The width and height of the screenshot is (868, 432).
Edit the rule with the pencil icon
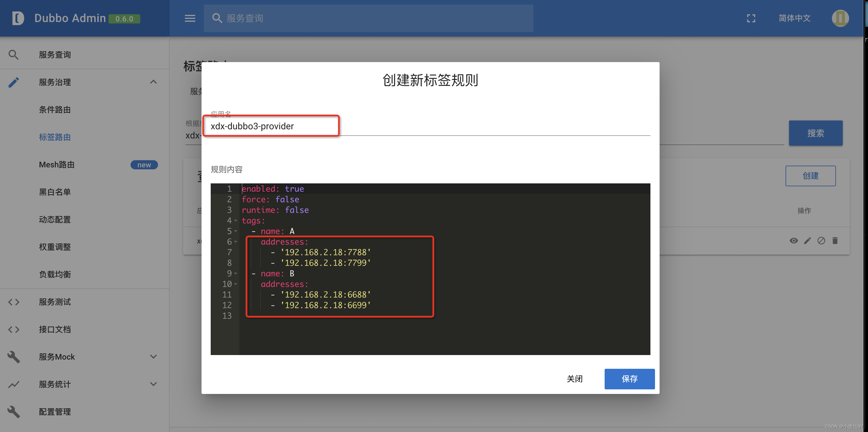coord(807,240)
